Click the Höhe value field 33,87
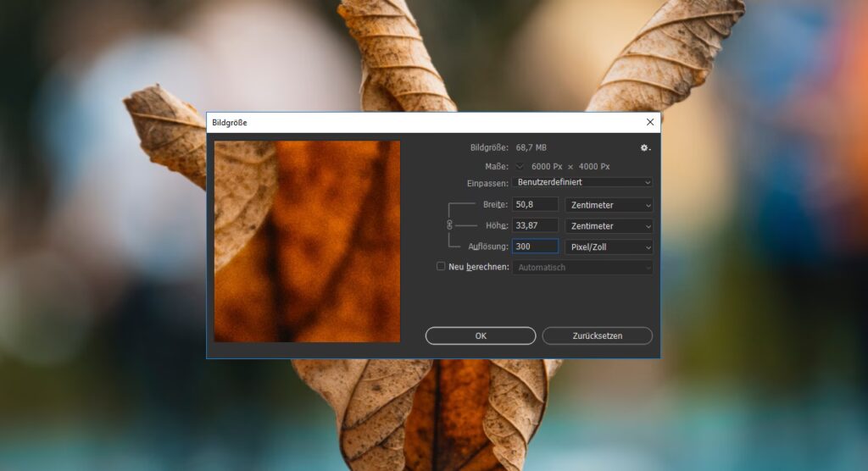 point(535,225)
